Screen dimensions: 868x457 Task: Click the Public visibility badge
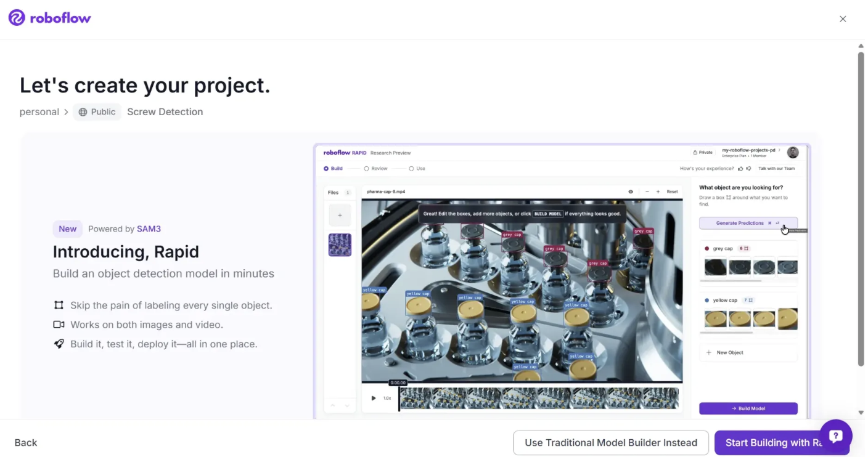click(x=97, y=112)
